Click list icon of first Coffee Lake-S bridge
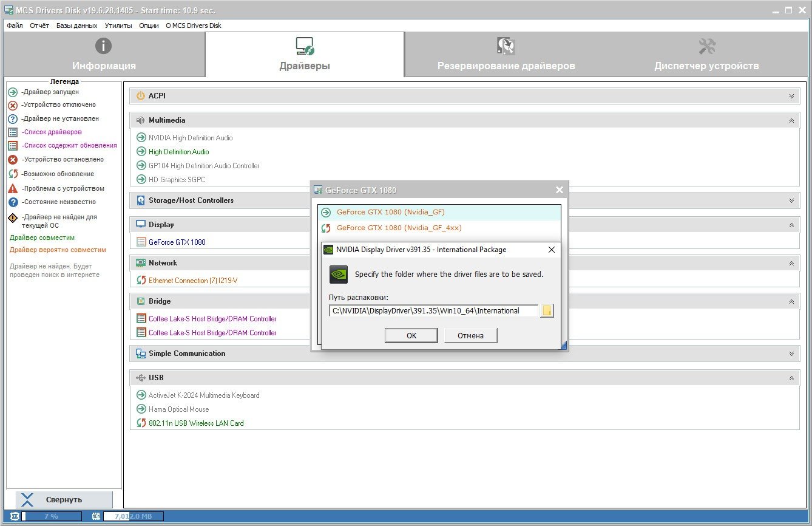This screenshot has width=812, height=526. (x=141, y=319)
